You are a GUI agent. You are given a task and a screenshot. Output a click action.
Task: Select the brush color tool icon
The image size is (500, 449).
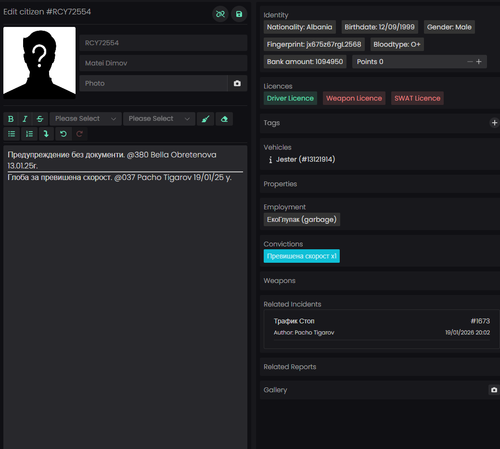(206, 119)
